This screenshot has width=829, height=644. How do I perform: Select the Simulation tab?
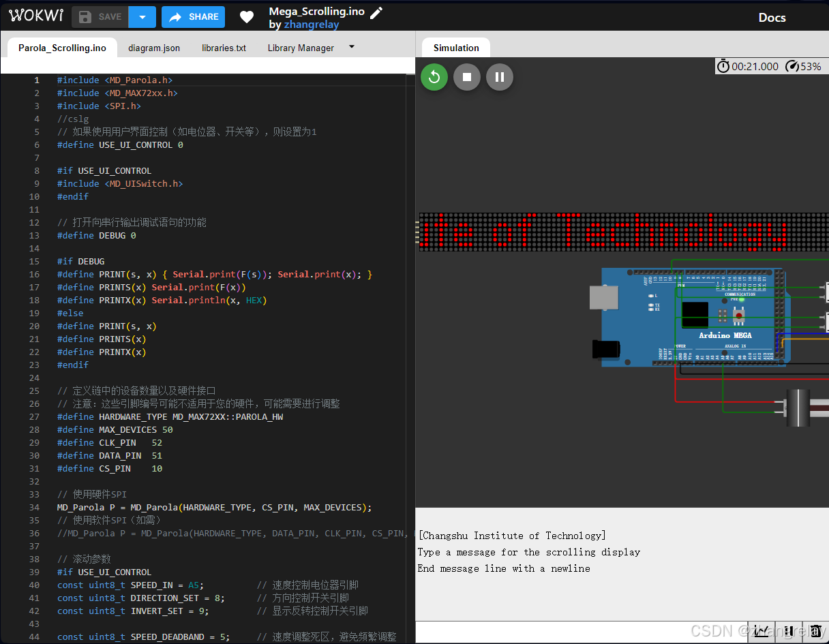(456, 48)
